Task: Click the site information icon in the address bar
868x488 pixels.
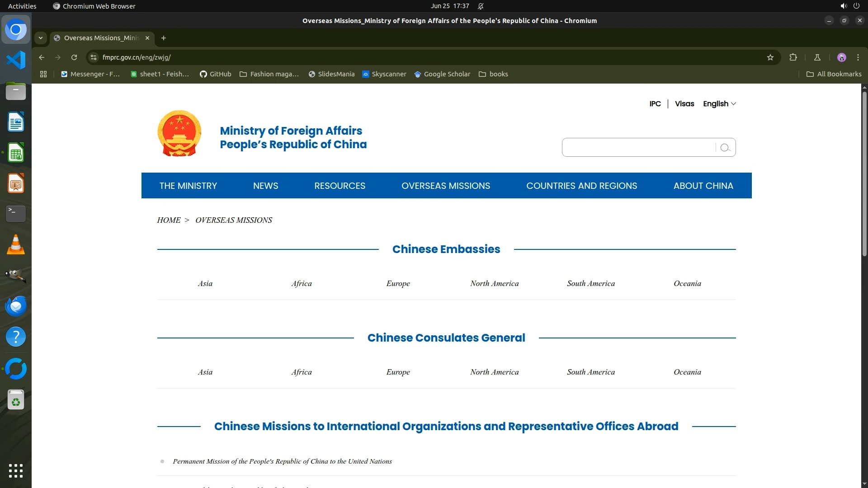Action: (94, 57)
